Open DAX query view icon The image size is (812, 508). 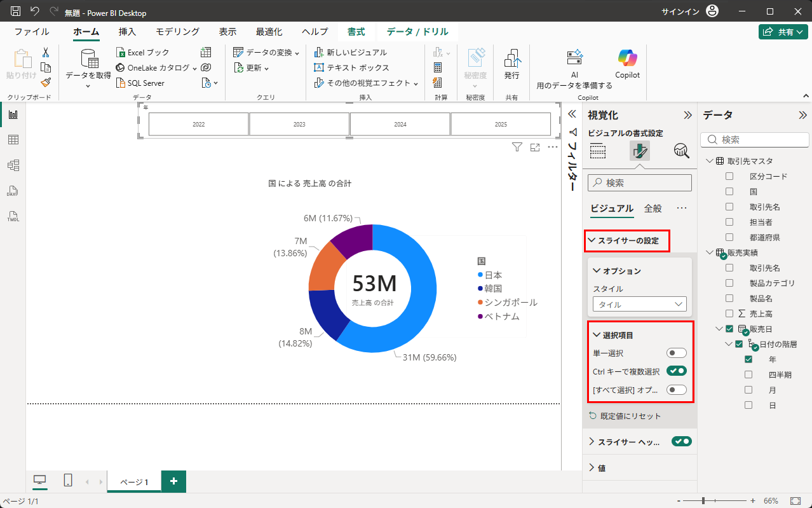13,191
